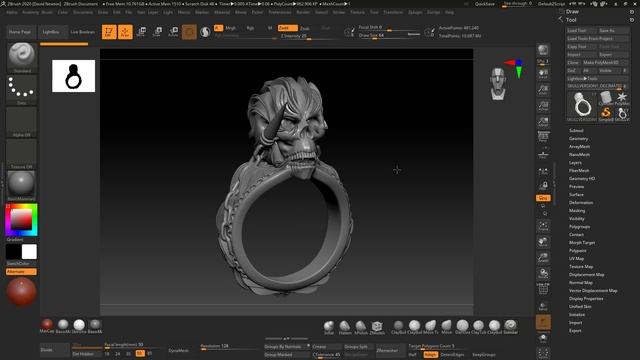Click the Scroll canvas icon
This screenshot has width=640, height=360.
(x=543, y=73)
